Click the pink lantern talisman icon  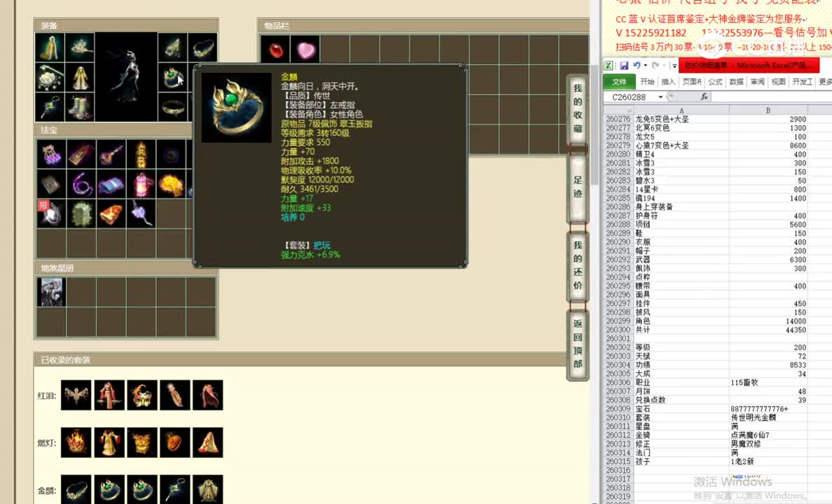coord(141,184)
